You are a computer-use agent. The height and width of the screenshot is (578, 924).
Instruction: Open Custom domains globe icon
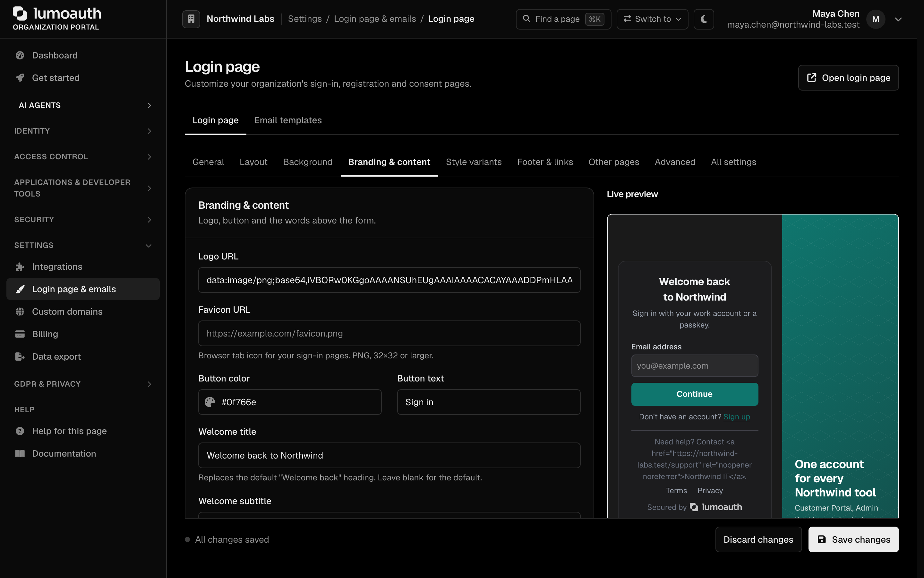(x=20, y=311)
